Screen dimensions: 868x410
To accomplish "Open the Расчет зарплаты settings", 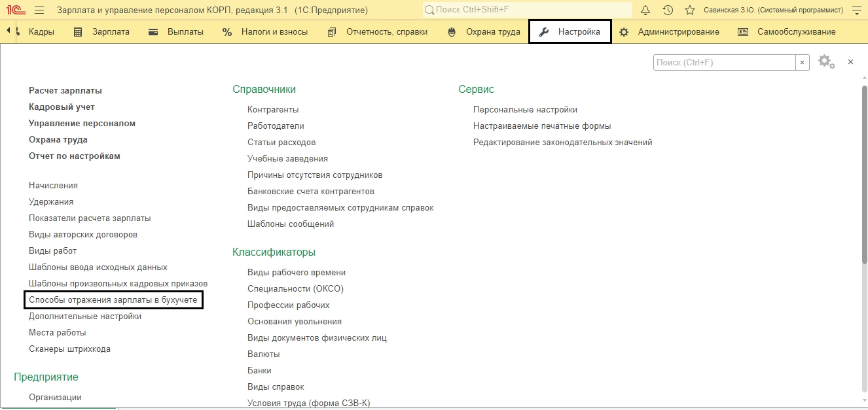I will click(65, 90).
